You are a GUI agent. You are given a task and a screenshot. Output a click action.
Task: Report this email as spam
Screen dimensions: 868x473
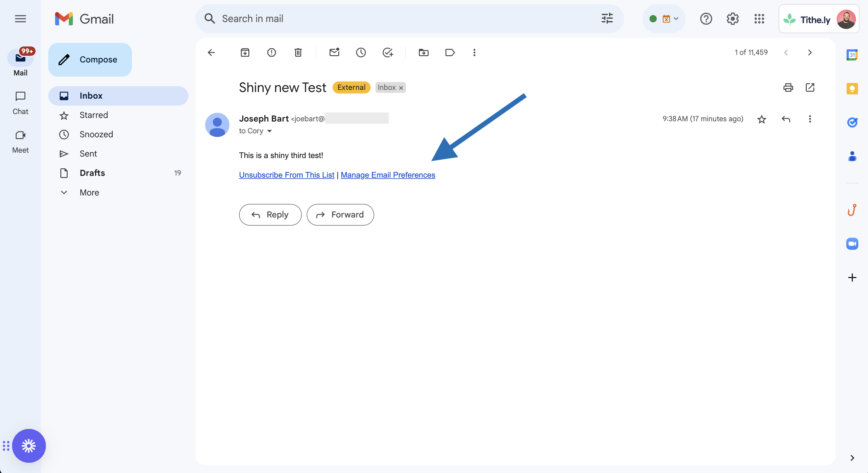click(x=272, y=52)
